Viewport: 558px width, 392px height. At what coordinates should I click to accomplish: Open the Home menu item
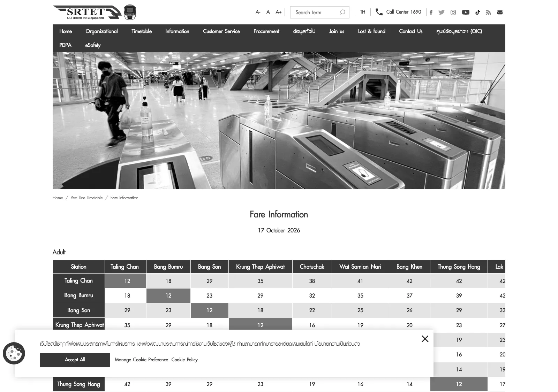pyautogui.click(x=66, y=31)
